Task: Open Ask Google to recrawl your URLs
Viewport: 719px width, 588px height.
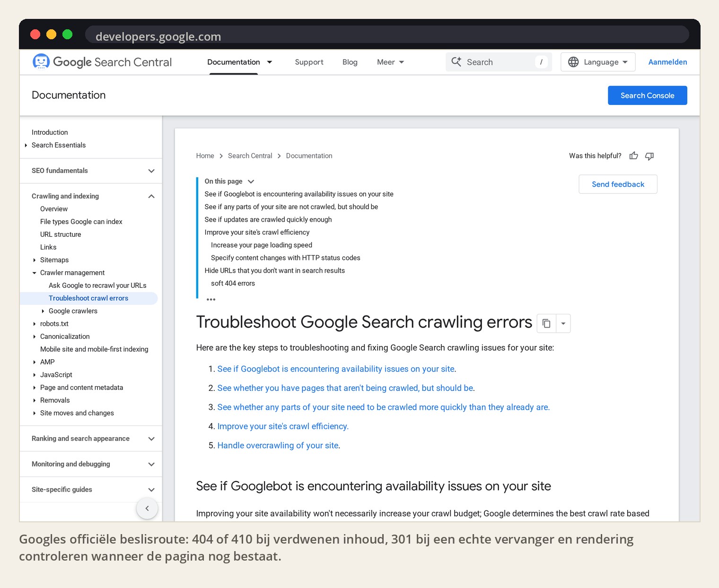Action: 97,285
